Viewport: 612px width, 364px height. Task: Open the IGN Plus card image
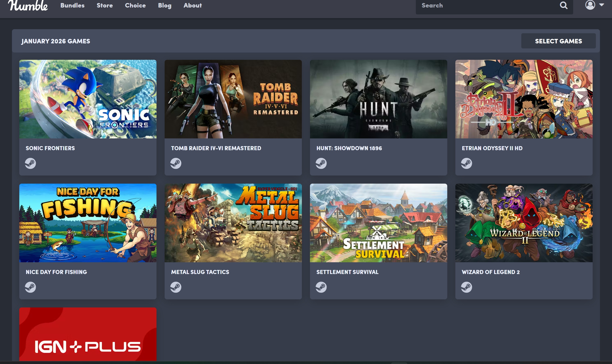[x=88, y=334]
